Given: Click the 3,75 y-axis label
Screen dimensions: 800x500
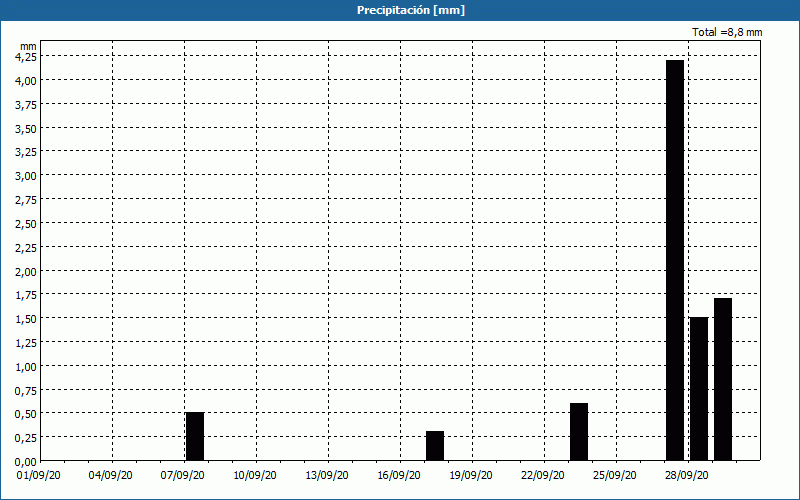Looking at the screenshot, I should pyautogui.click(x=26, y=105).
